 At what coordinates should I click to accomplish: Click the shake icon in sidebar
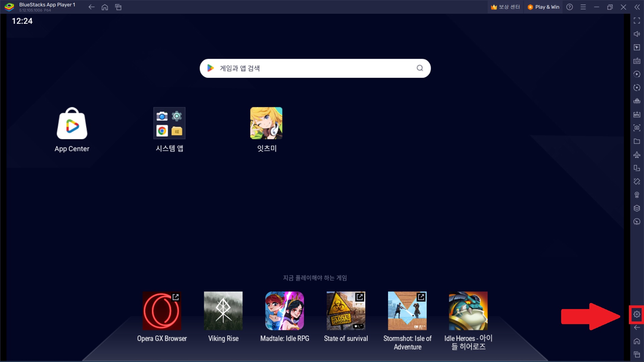[637, 182]
